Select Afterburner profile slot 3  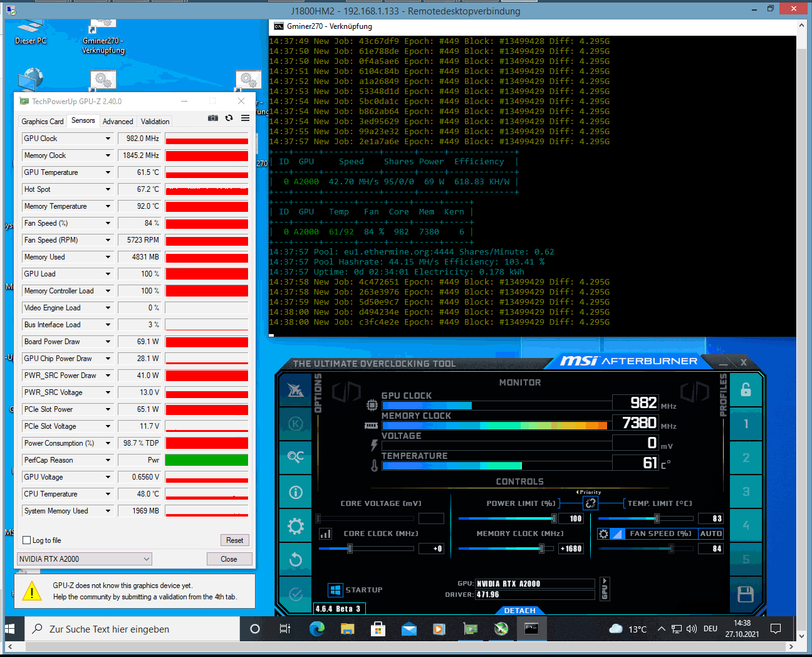[x=746, y=492]
